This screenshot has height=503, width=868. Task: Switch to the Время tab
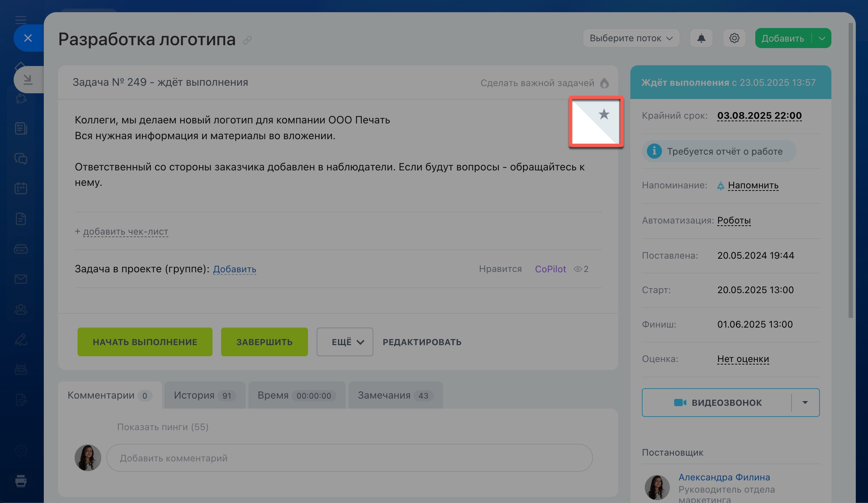click(x=297, y=395)
